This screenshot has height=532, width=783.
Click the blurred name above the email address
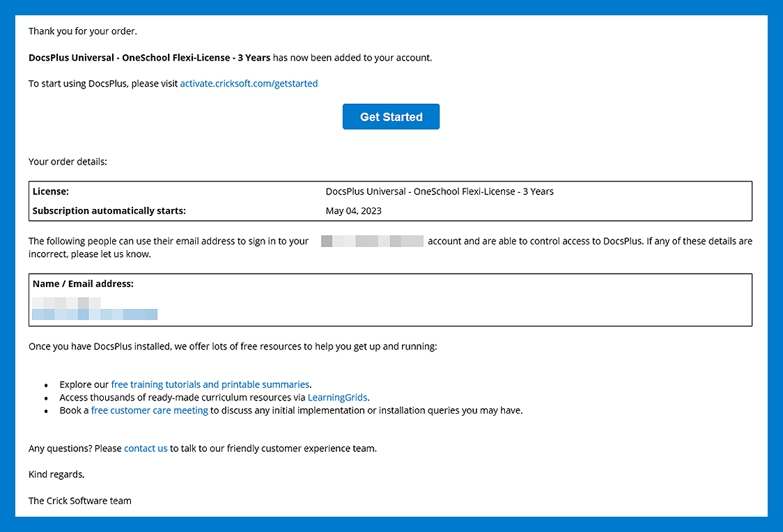pyautogui.click(x=66, y=303)
